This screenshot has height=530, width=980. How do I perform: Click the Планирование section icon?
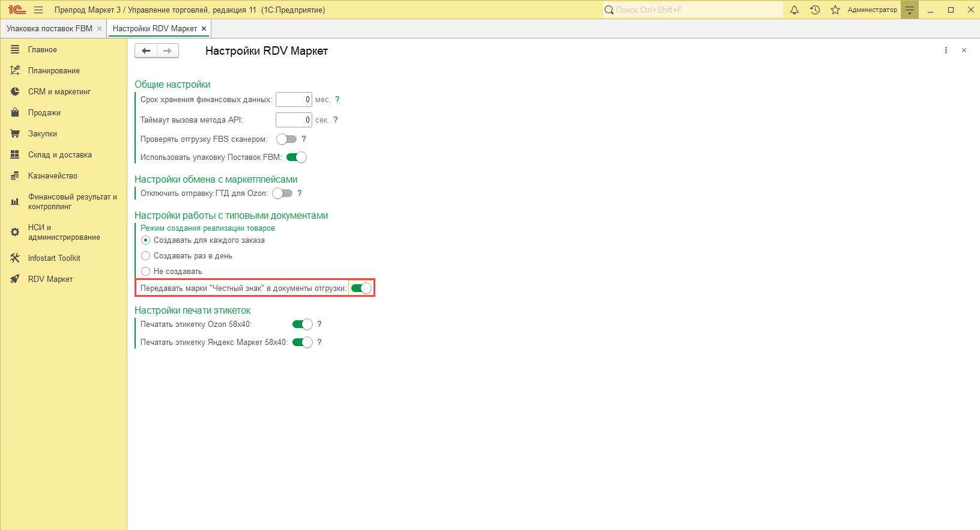[x=15, y=70]
